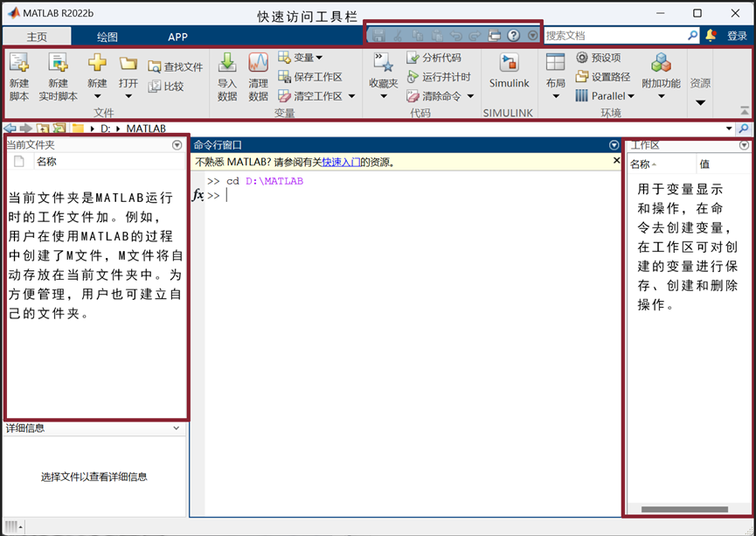The height and width of the screenshot is (536, 756).
Task: Click the redo arrow icon
Action: coord(475,35)
